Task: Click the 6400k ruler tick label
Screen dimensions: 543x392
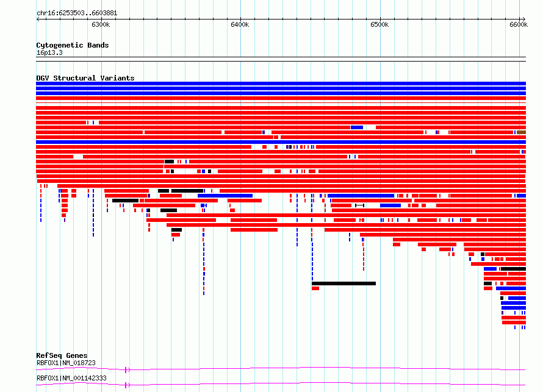Action: click(x=240, y=24)
